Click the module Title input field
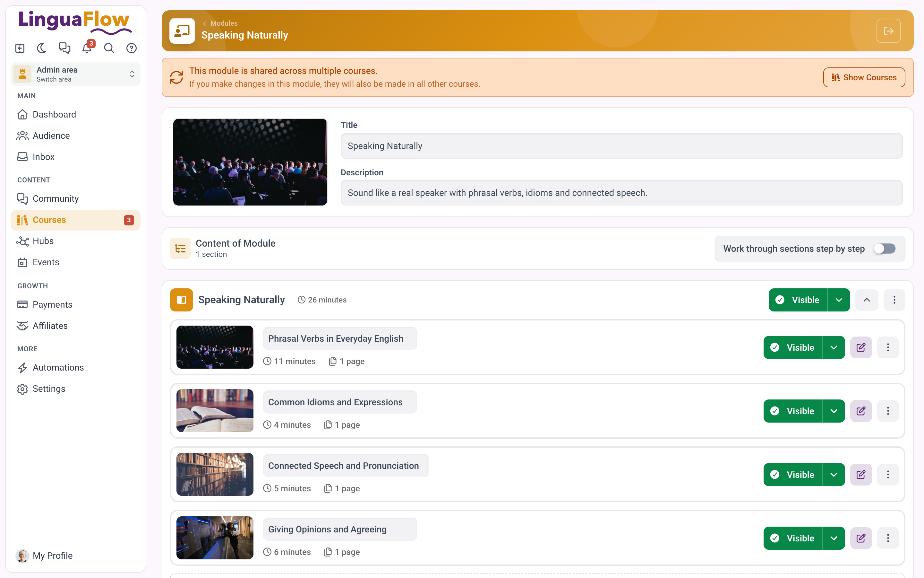Viewport: 924px width, 578px height. pyautogui.click(x=621, y=146)
